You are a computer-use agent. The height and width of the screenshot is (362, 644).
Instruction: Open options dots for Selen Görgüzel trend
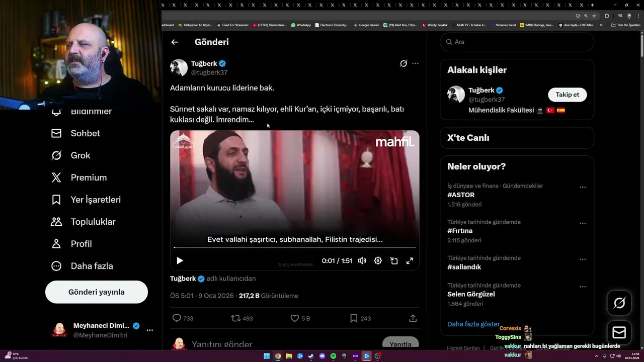[583, 287]
